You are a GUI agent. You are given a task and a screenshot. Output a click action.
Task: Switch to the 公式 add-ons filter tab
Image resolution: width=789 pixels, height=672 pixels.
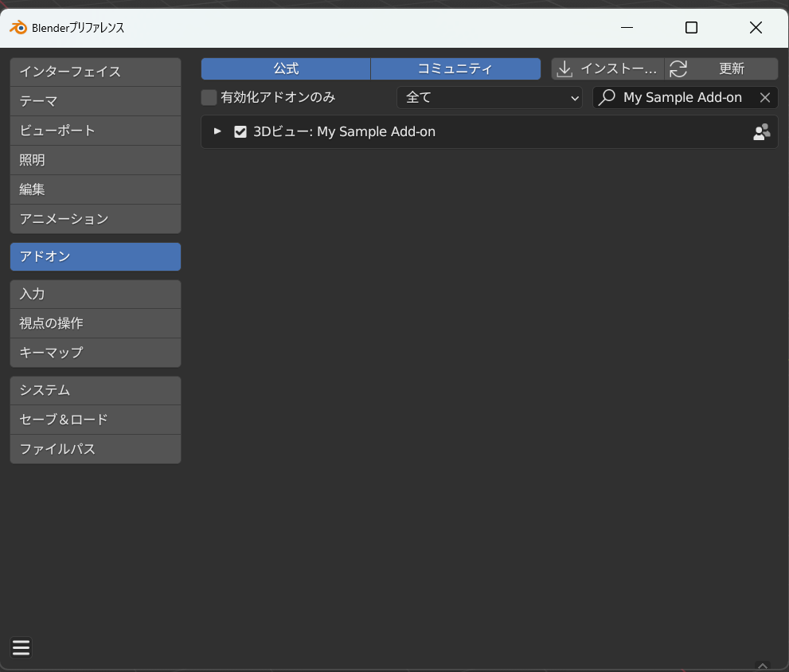coord(285,68)
